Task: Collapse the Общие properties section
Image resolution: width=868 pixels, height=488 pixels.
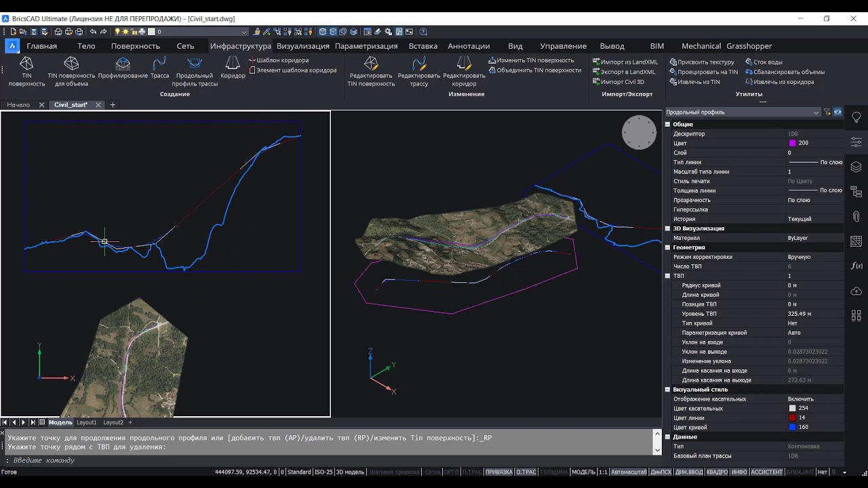Action: [x=667, y=124]
